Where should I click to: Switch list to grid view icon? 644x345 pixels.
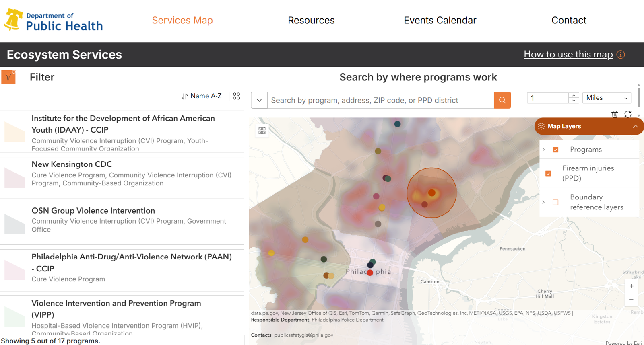pos(236,96)
